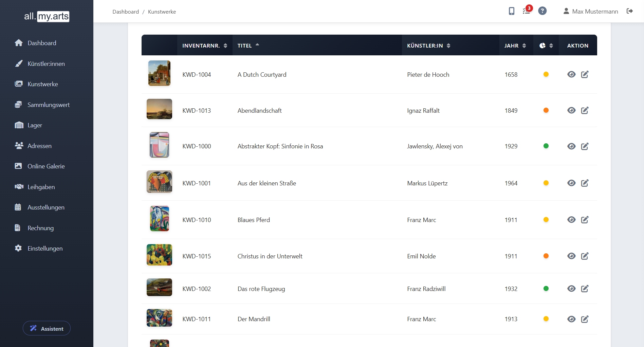
Task: Click the Der Mandrill thumbnail
Action: (x=159, y=318)
